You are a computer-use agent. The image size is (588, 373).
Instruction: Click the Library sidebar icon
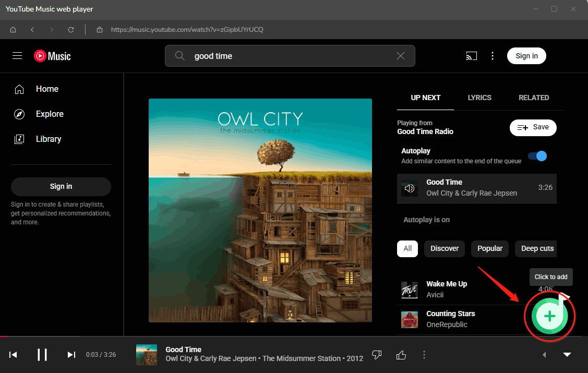(19, 139)
